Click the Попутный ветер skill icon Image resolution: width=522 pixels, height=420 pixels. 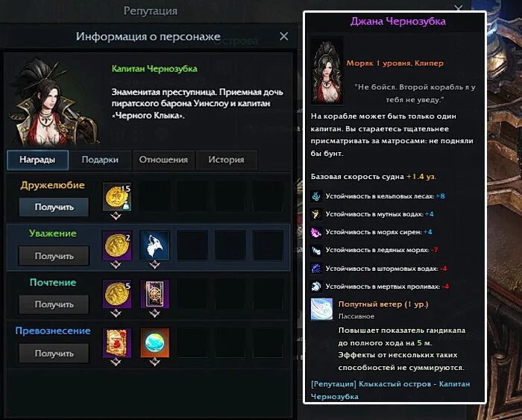click(x=321, y=309)
